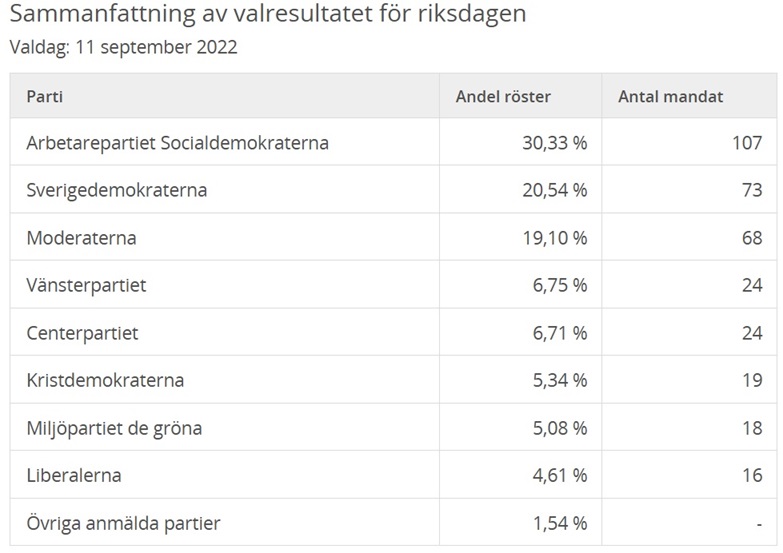The height and width of the screenshot is (553, 783).
Task: Select the Sverigedemokraterna party name
Action: 116,190
